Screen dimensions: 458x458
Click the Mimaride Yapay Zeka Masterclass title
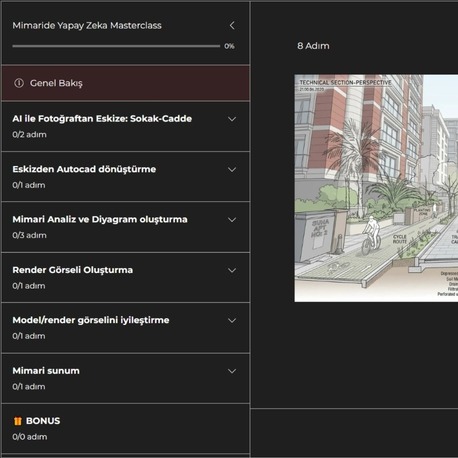click(87, 25)
